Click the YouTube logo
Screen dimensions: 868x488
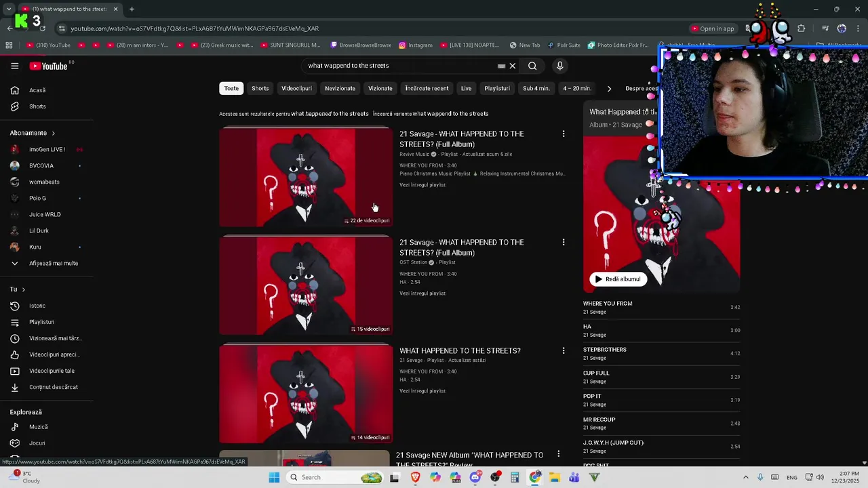click(x=48, y=66)
